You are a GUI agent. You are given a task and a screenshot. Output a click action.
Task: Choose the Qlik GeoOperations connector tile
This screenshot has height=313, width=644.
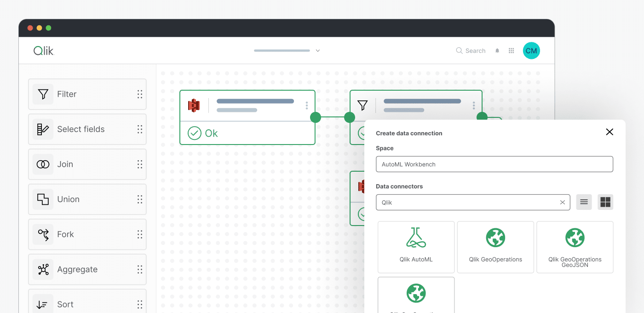495,247
